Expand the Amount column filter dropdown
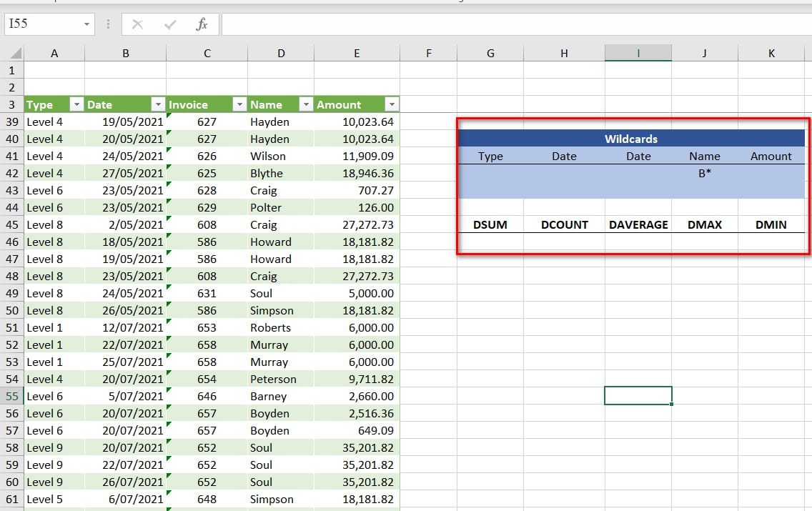 coord(391,104)
